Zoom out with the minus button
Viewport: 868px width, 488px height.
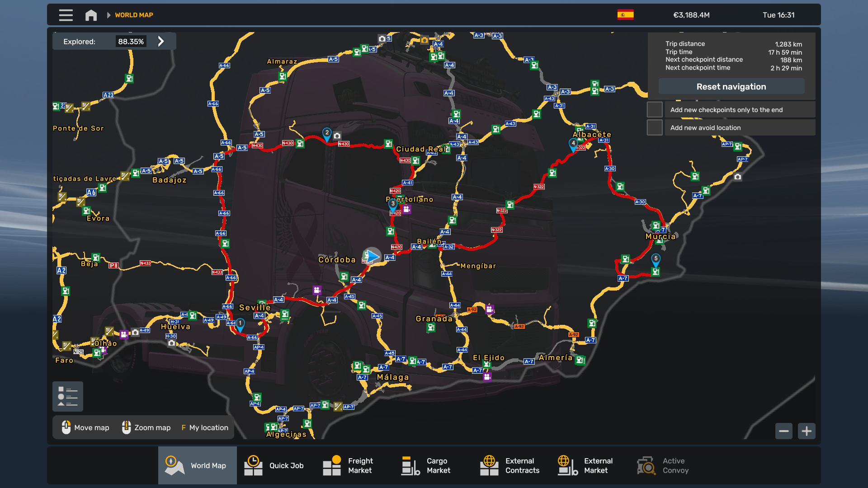point(783,431)
